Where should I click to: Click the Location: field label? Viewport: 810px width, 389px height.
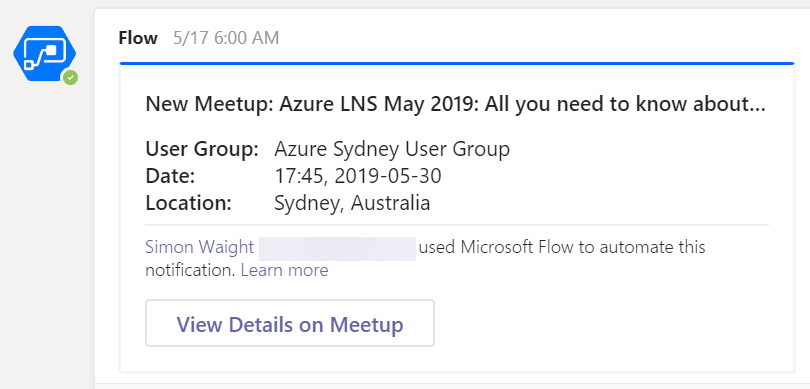click(x=188, y=204)
